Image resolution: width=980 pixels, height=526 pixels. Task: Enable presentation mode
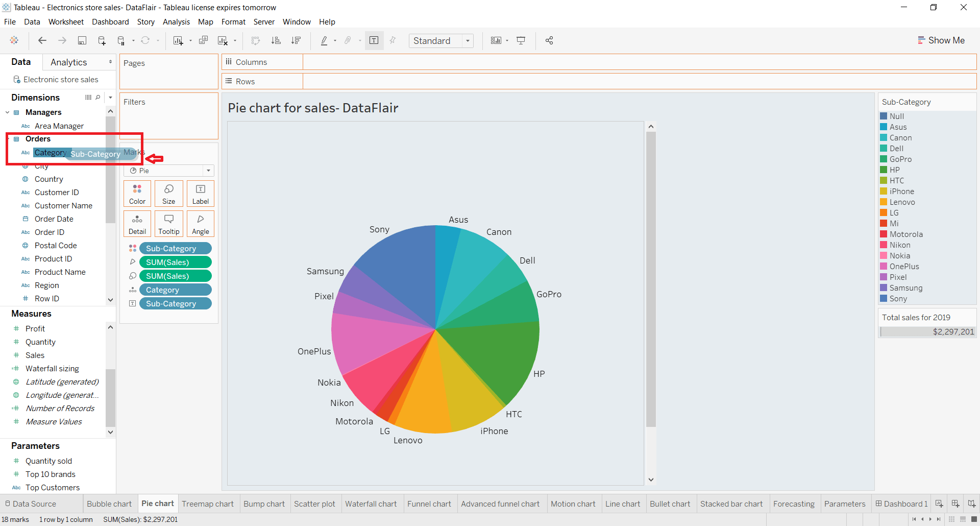click(x=521, y=40)
